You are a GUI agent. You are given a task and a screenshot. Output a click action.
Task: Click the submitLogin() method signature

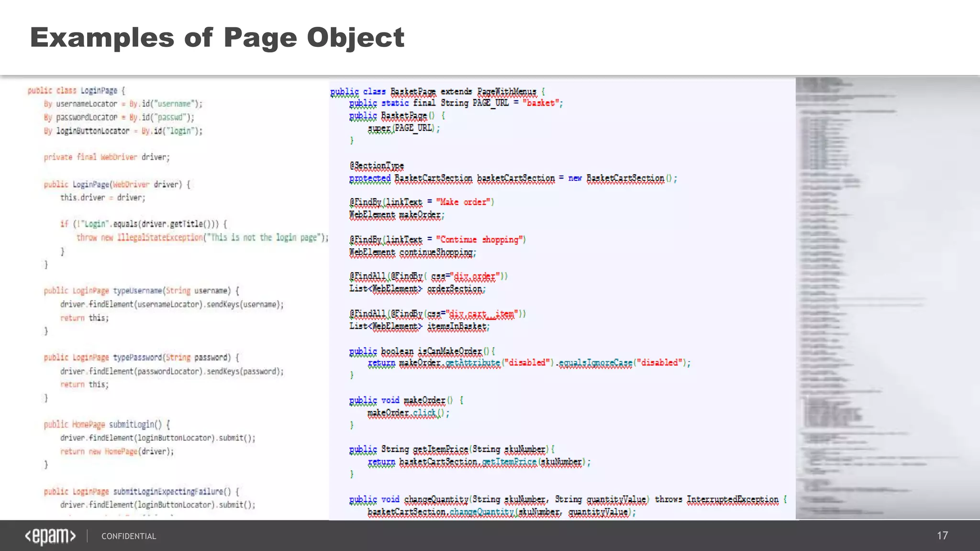coord(107,424)
